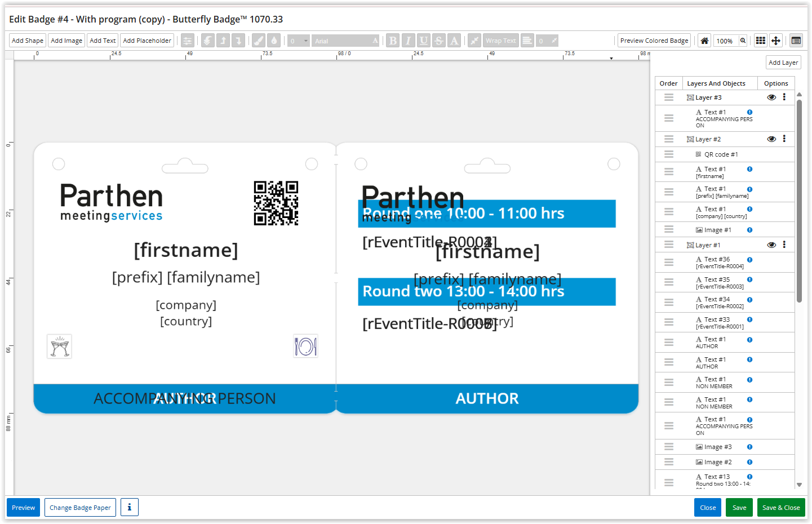Toggle the eye icon for Layer #1
Image resolution: width=812 pixels, height=524 pixels.
(771, 245)
